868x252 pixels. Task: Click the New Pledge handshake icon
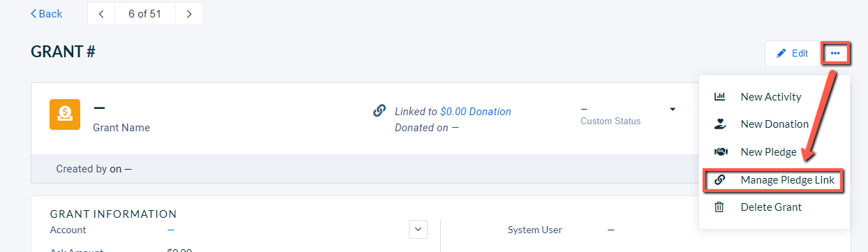[720, 152]
